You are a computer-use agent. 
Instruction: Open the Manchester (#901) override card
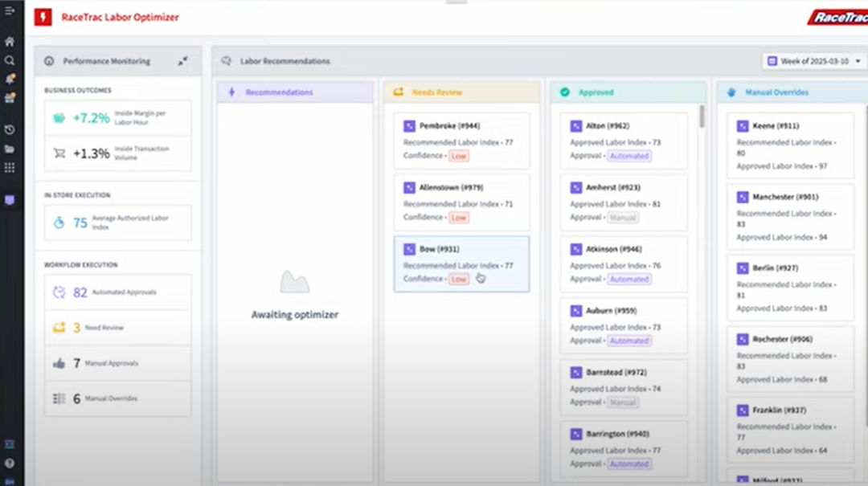[791, 216]
